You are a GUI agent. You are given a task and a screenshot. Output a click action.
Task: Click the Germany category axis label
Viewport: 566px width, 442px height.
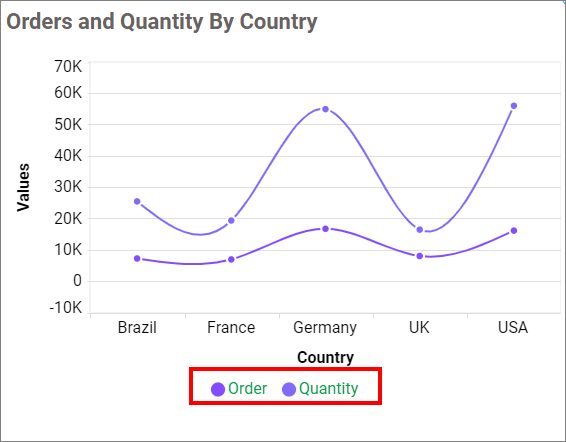coord(325,328)
